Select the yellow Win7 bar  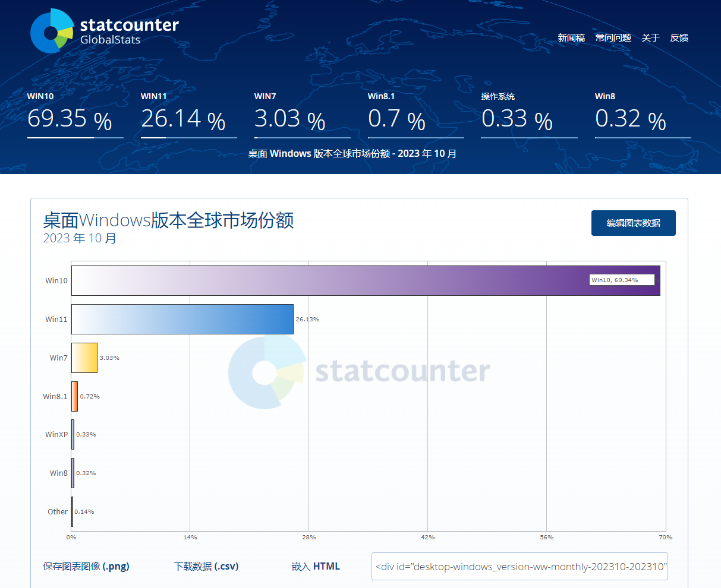click(x=83, y=358)
